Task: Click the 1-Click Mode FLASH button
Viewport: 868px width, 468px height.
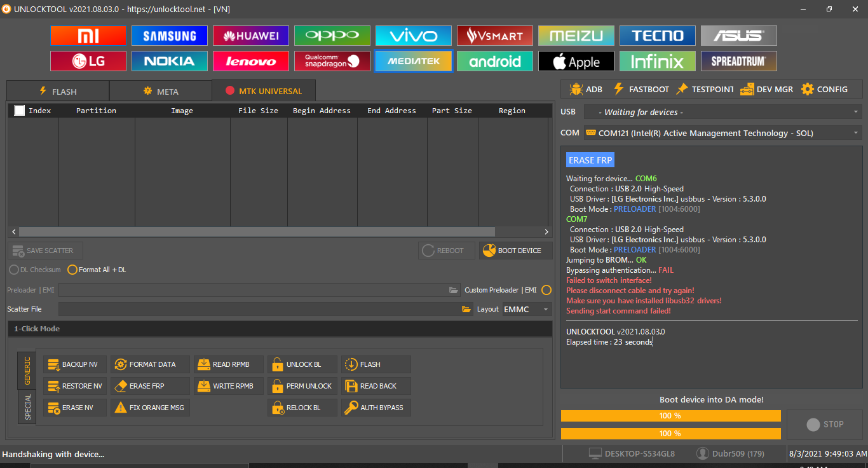Action: point(376,364)
